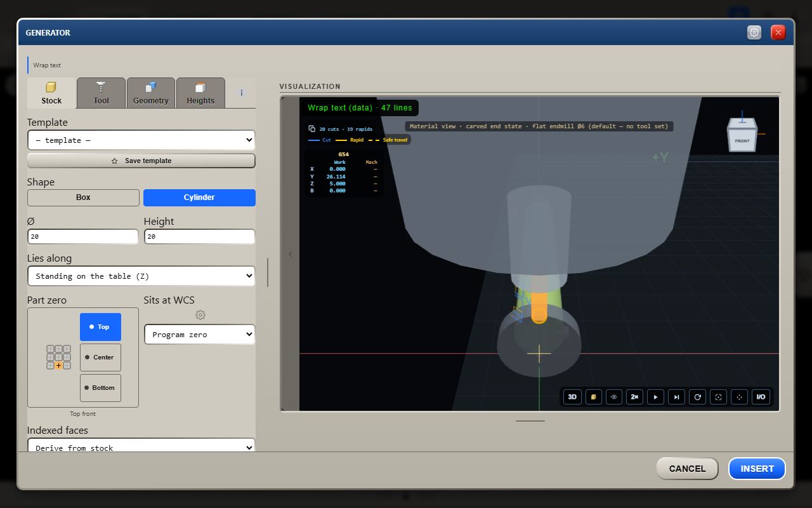Open the Heights tab
The image size is (812, 508).
click(200, 93)
